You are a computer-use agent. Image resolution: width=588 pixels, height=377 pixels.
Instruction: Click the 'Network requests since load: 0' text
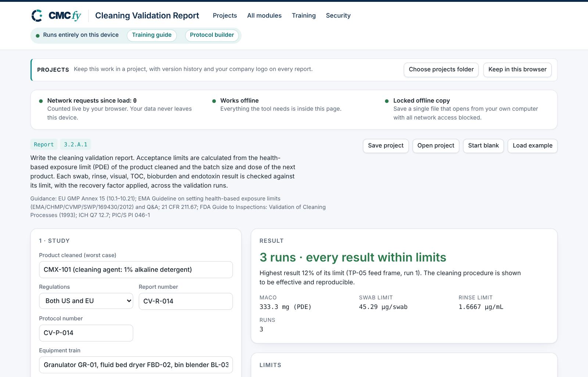click(x=92, y=100)
